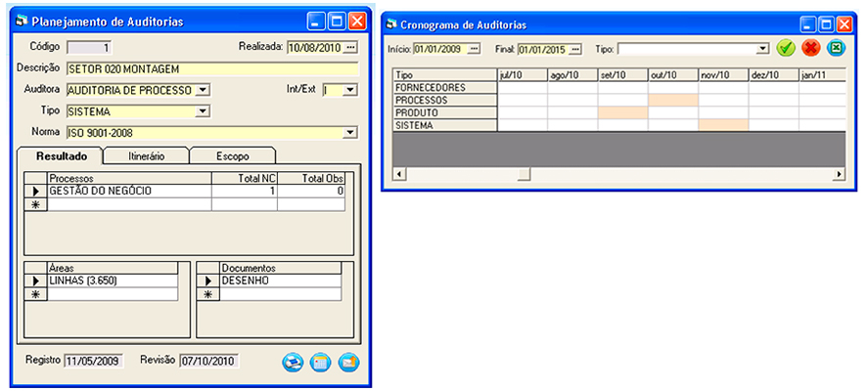
Task: Minimize the Planejamento de Auditorias window
Action: click(317, 22)
